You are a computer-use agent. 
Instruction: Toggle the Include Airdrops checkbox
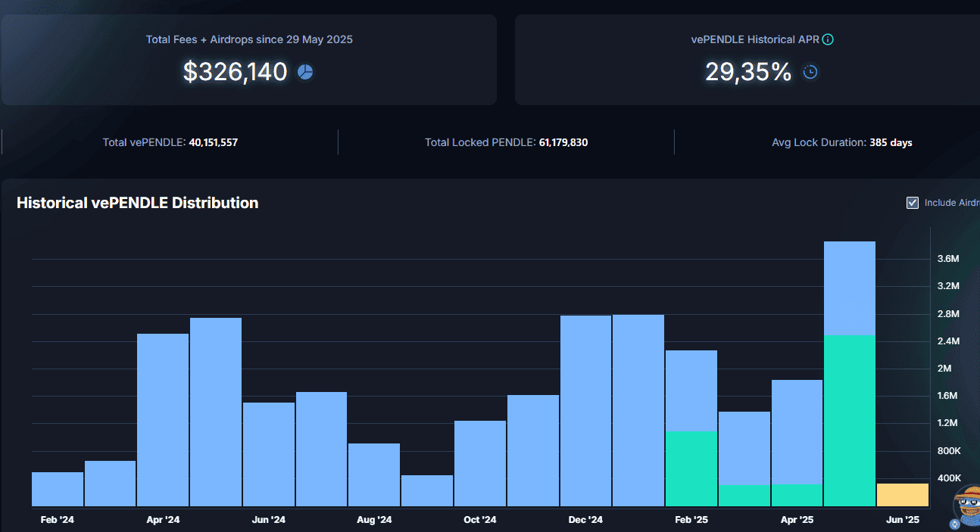(913, 203)
